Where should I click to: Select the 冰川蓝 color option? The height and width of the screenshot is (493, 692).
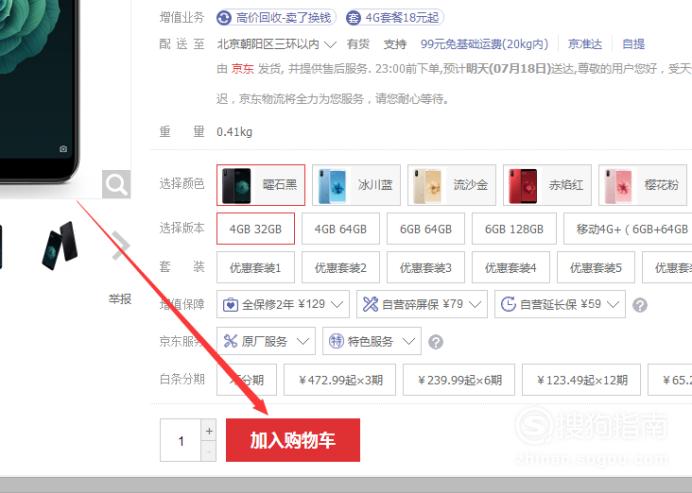coord(356,185)
